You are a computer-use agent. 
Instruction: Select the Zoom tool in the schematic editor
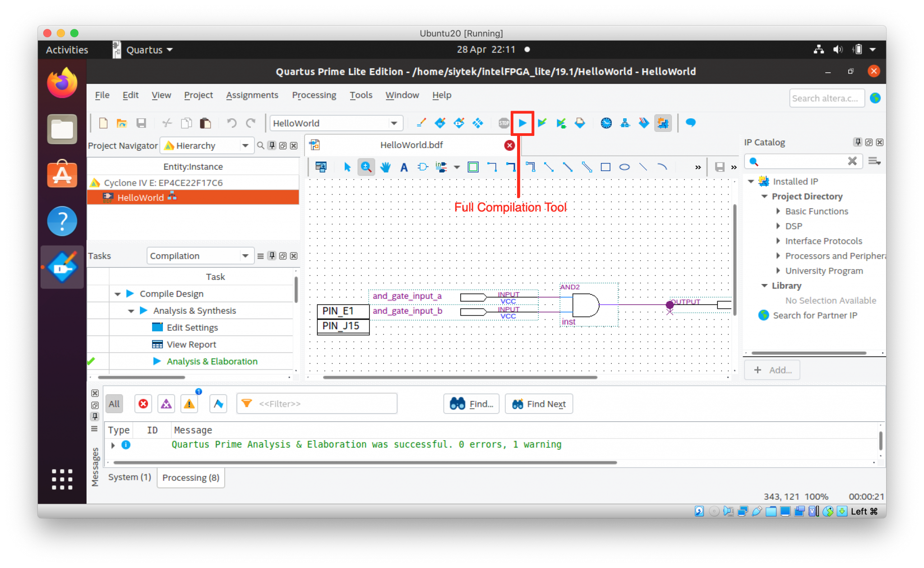[366, 167]
